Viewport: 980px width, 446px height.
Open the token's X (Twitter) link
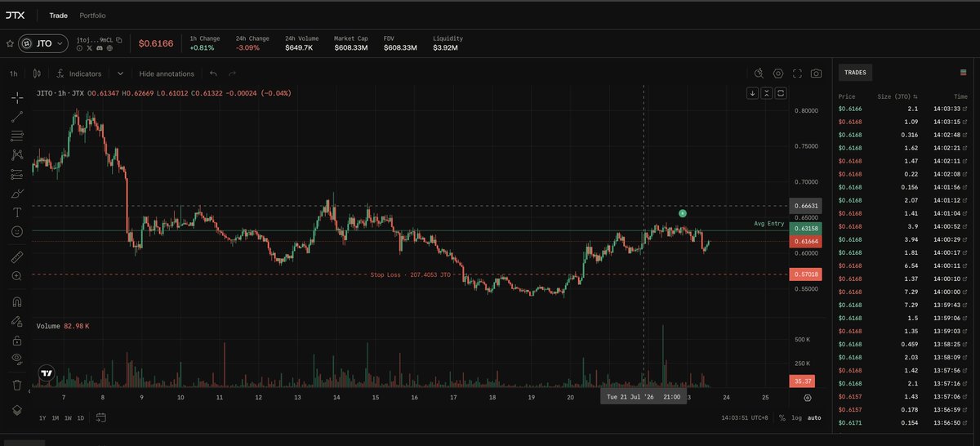pyautogui.click(x=90, y=48)
